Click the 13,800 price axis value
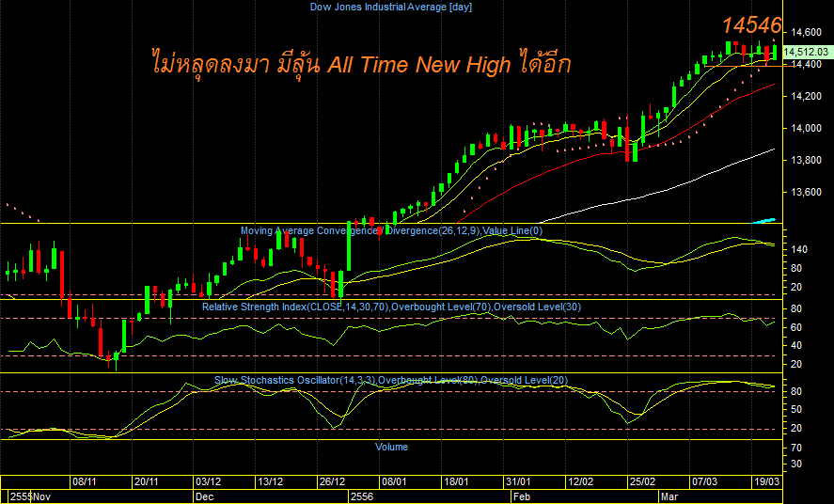 coord(807,160)
